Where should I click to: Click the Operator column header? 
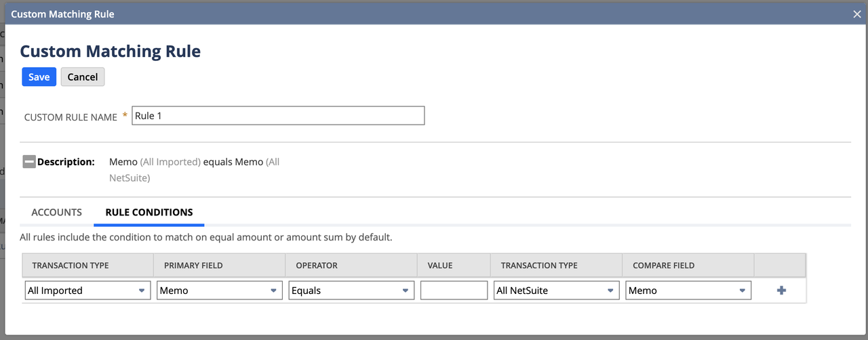point(317,265)
